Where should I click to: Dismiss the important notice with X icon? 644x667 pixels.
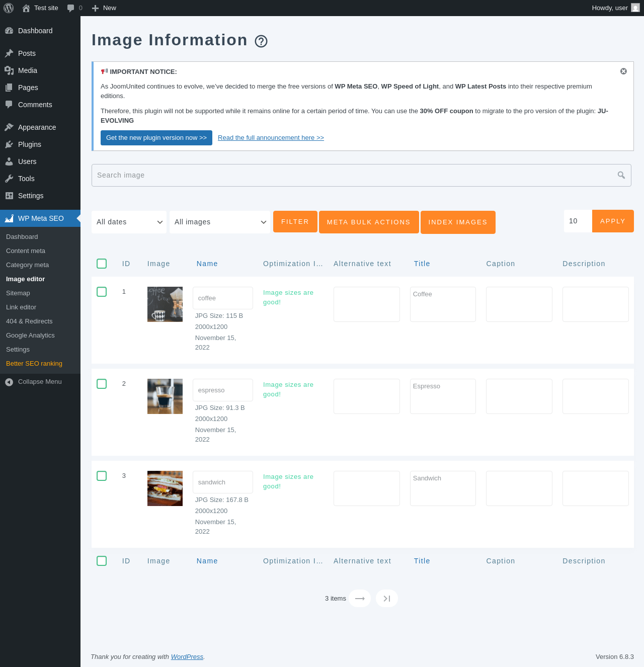(623, 71)
